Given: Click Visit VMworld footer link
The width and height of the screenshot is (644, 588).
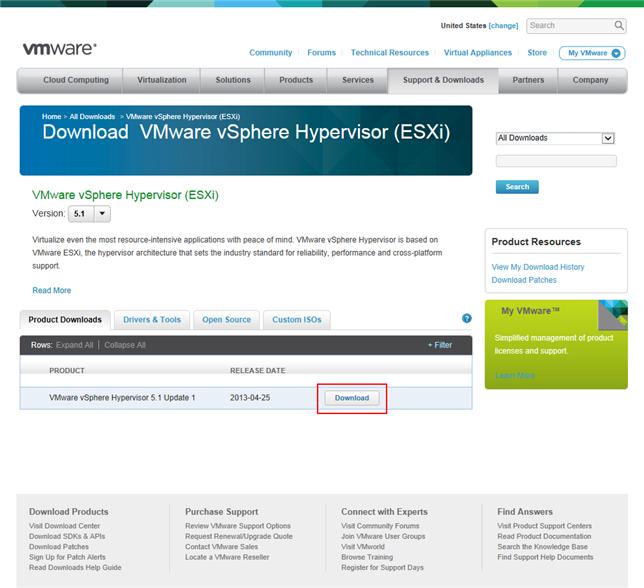Looking at the screenshot, I should click(x=363, y=547).
